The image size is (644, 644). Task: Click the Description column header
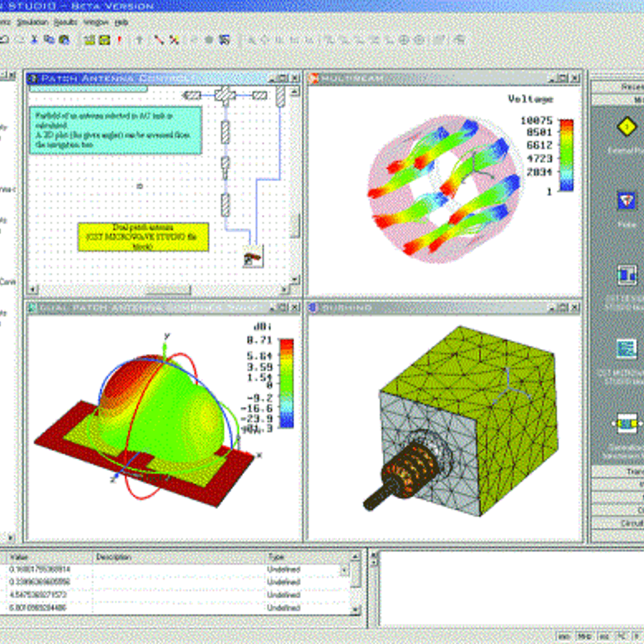[x=114, y=557]
